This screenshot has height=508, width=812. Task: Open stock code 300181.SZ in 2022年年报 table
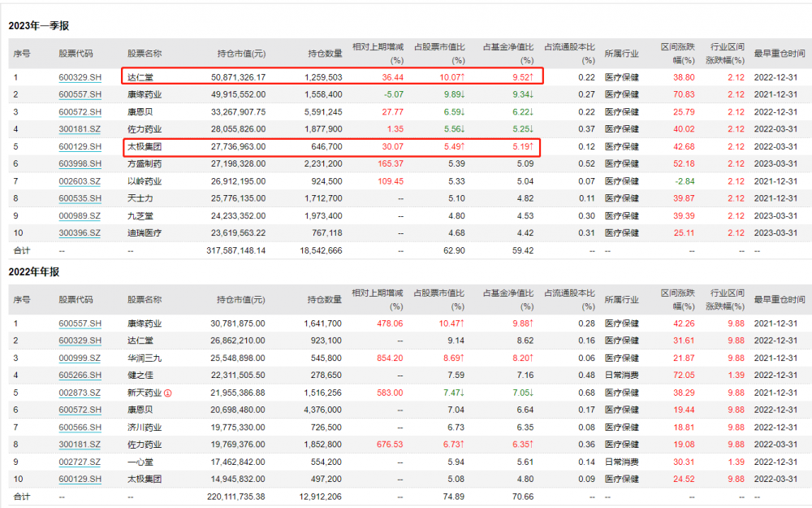80,445
